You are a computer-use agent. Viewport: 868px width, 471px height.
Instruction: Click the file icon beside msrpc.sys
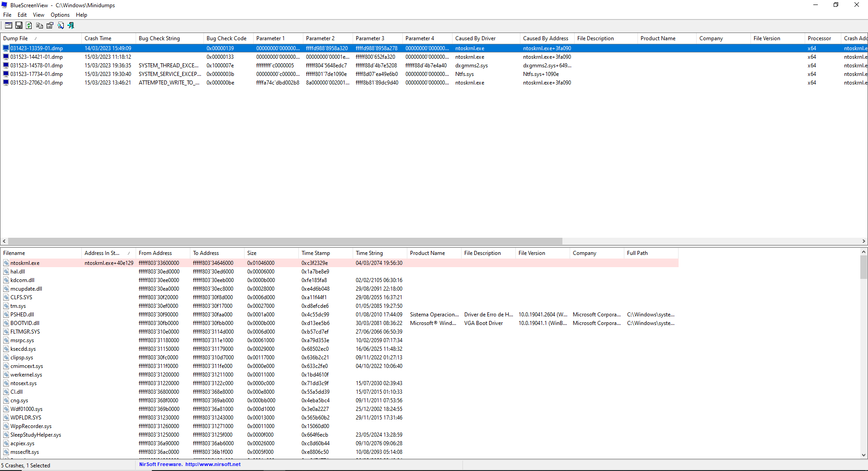click(6, 340)
